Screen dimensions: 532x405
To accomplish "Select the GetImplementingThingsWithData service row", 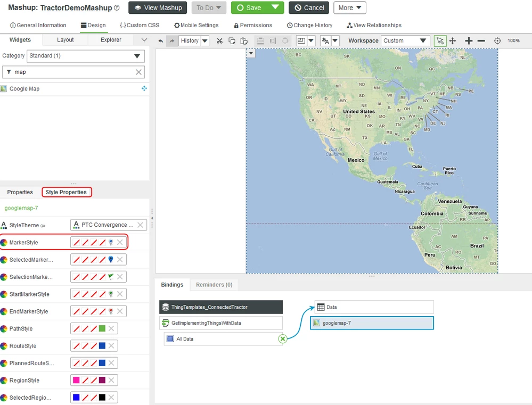I will 221,323.
